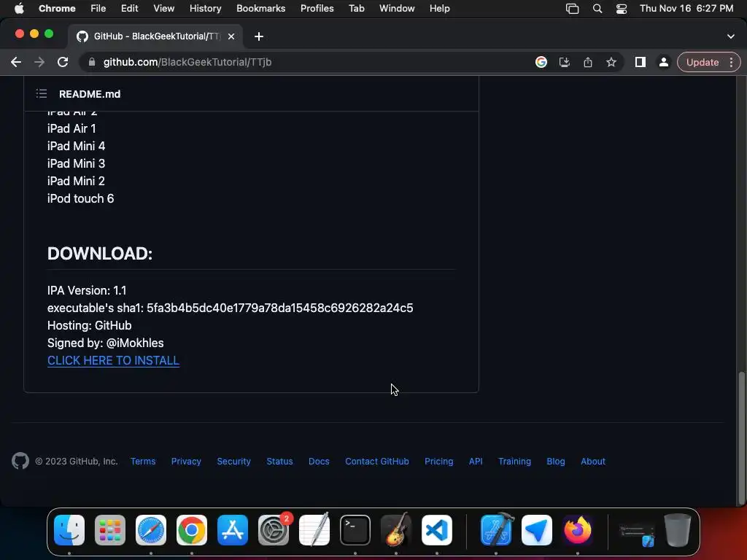
Task: Open the Trash in the Dock
Action: pyautogui.click(x=678, y=530)
